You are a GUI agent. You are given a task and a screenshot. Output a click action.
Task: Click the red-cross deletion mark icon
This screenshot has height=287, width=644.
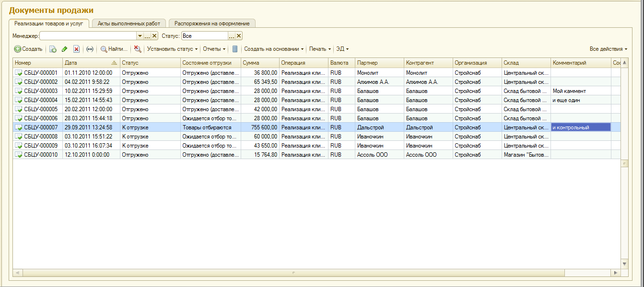(76, 49)
